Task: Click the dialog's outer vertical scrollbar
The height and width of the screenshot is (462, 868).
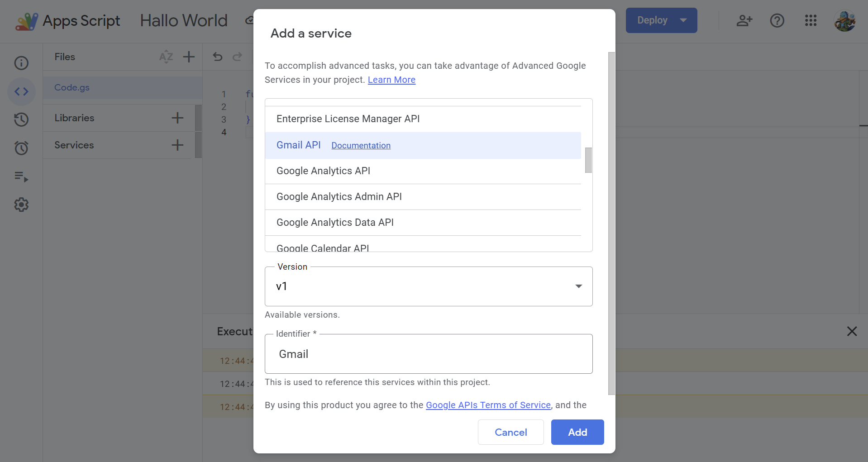Action: [611, 224]
